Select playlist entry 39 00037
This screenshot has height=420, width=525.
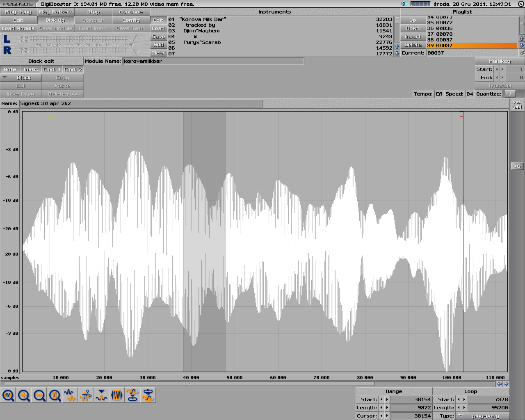click(x=472, y=46)
